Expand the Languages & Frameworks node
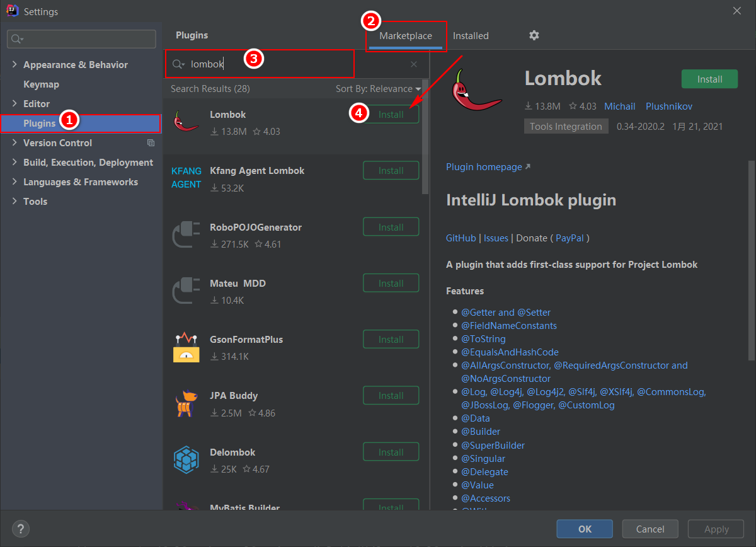 click(15, 182)
